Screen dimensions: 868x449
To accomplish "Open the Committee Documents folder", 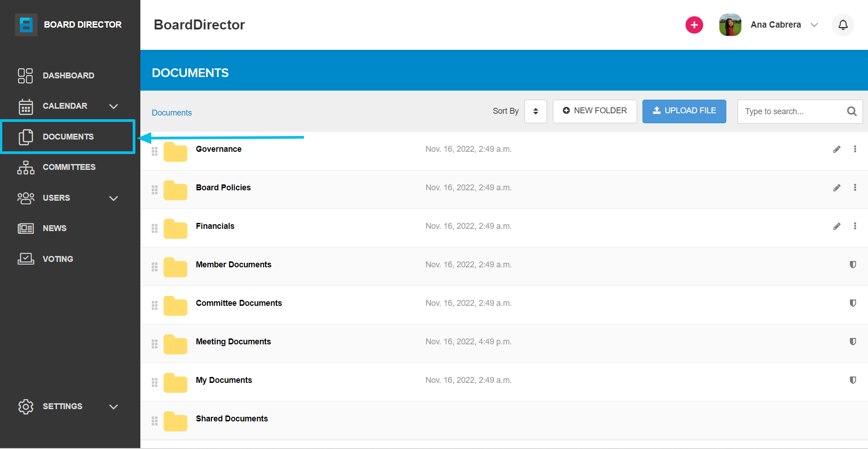I will 239,303.
